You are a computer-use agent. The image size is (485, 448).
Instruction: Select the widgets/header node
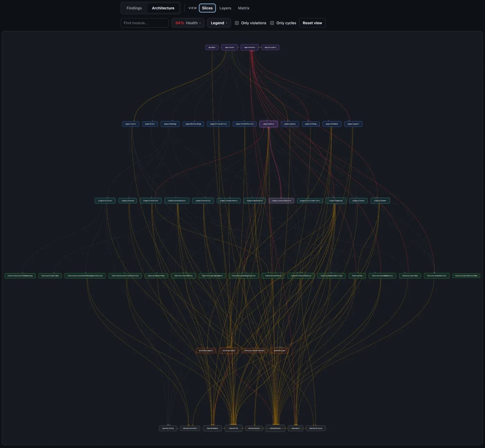click(x=380, y=201)
